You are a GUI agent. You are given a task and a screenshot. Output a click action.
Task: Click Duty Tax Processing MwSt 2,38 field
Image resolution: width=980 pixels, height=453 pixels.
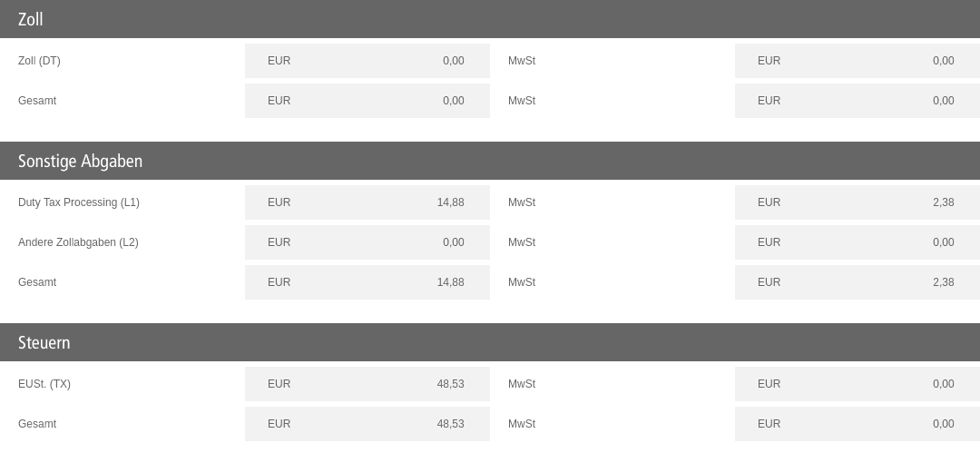[x=857, y=202]
